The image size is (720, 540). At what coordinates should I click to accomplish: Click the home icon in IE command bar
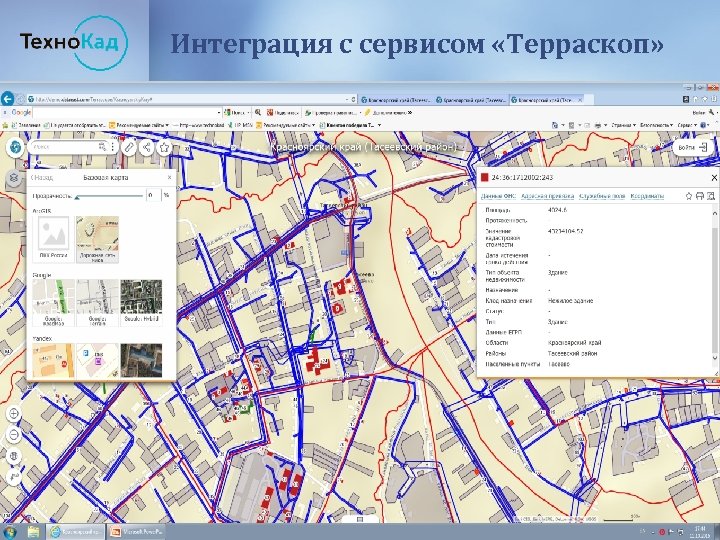[555, 125]
